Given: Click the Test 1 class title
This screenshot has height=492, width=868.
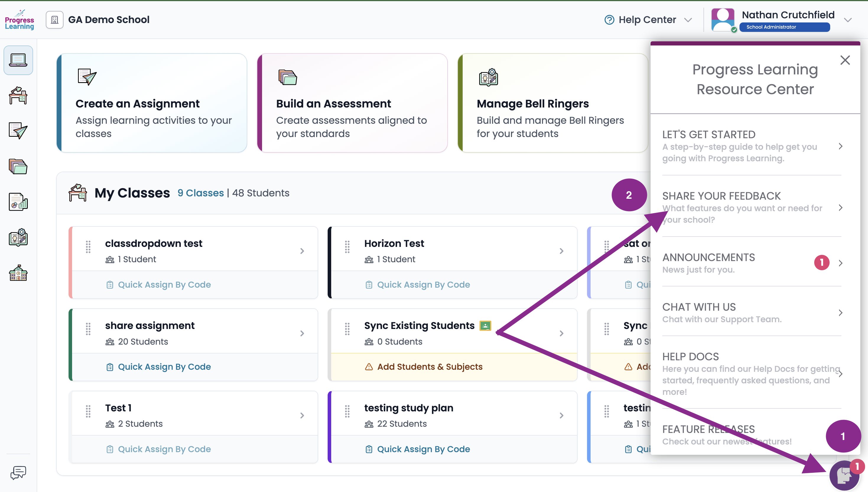Looking at the screenshot, I should click(118, 408).
